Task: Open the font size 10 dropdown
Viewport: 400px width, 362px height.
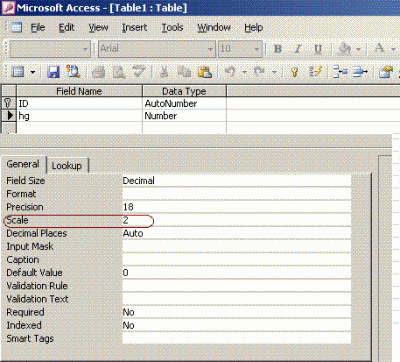Action: pos(257,49)
